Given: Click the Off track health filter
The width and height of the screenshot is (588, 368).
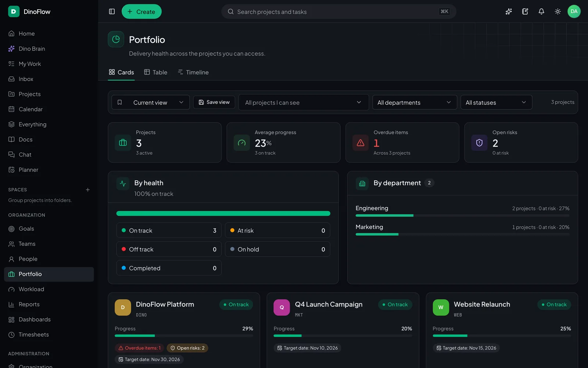Looking at the screenshot, I should (x=169, y=249).
